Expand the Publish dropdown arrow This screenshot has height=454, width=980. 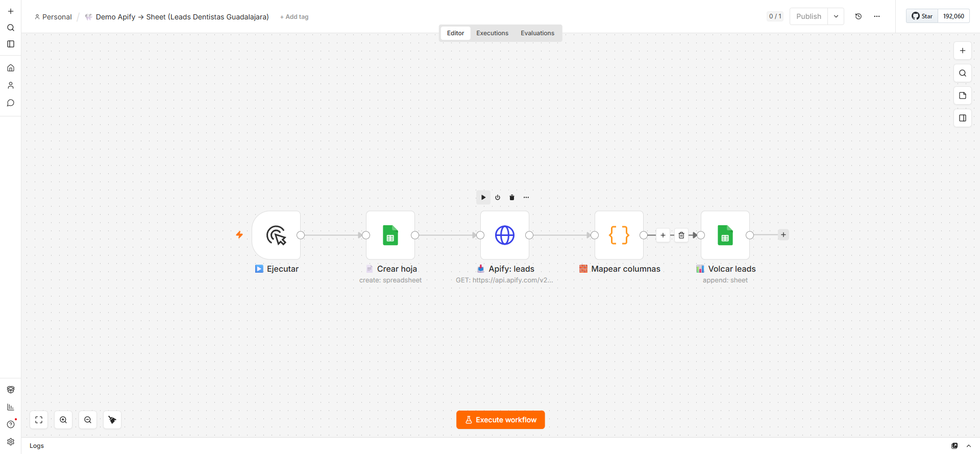[x=836, y=16]
